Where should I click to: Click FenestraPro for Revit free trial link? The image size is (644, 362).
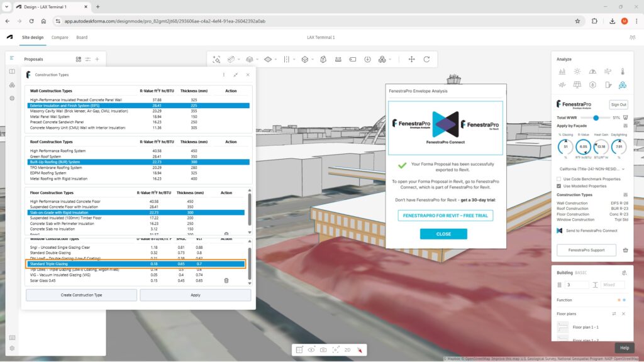[445, 216]
